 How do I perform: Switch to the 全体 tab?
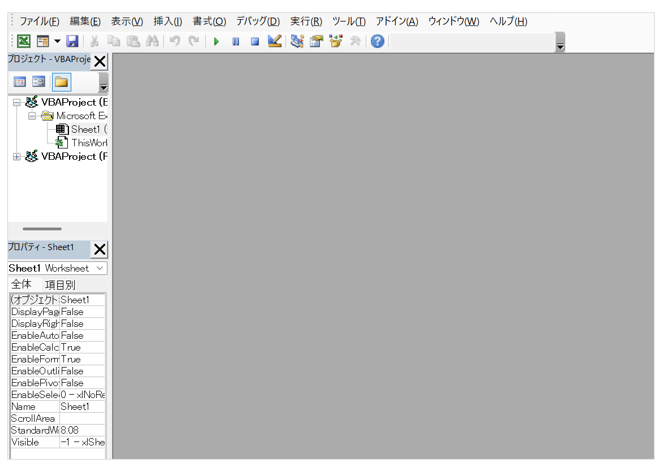[x=21, y=284]
